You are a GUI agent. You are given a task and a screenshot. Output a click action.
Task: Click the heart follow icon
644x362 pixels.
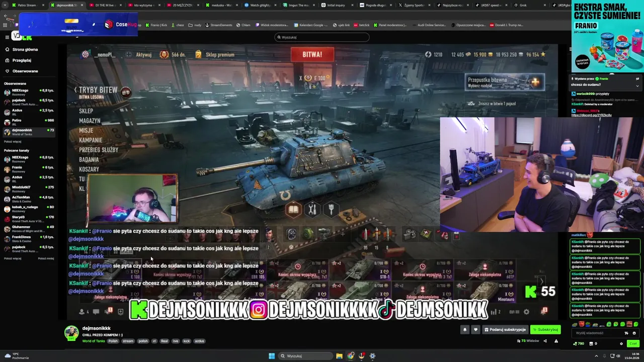475,330
